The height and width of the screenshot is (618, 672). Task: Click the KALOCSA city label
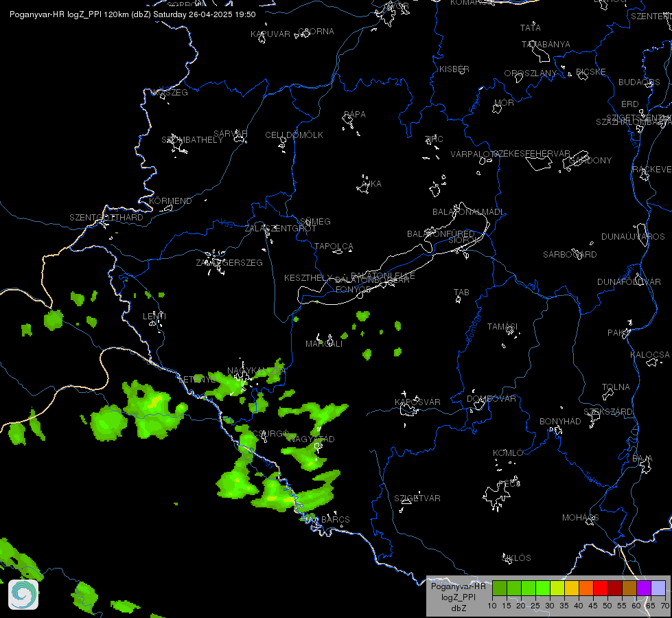650,355
